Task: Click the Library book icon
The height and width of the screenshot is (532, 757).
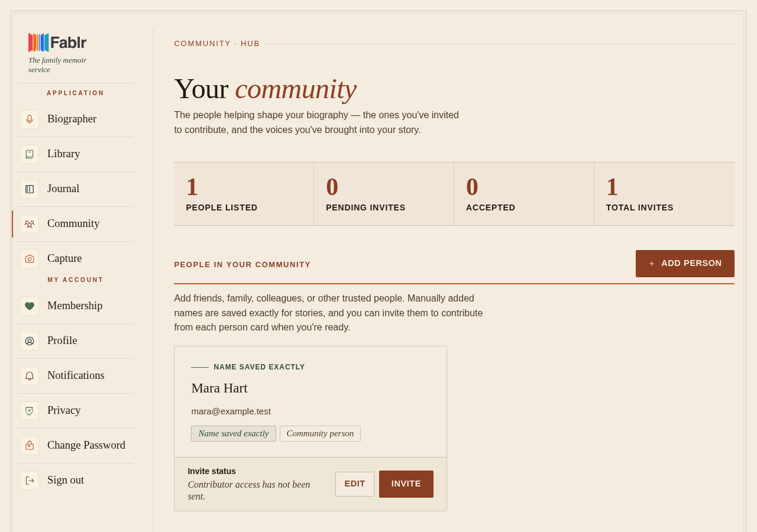Action: tap(30, 154)
